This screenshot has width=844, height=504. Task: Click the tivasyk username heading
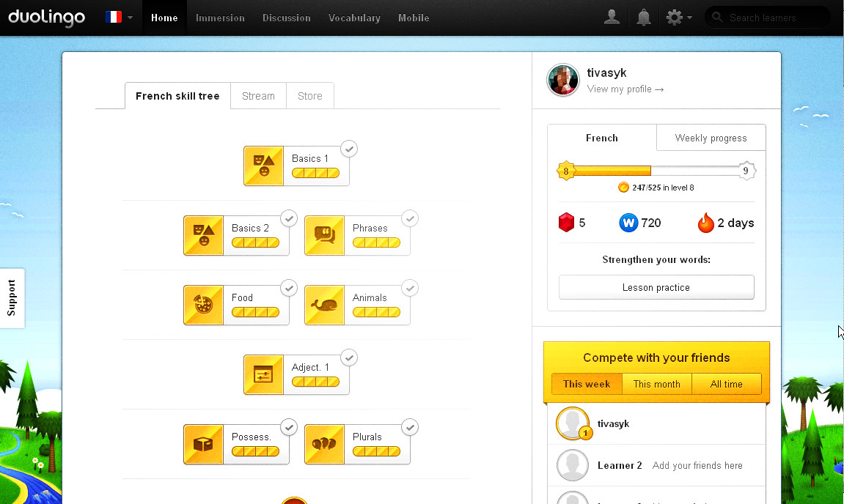pyautogui.click(x=606, y=73)
